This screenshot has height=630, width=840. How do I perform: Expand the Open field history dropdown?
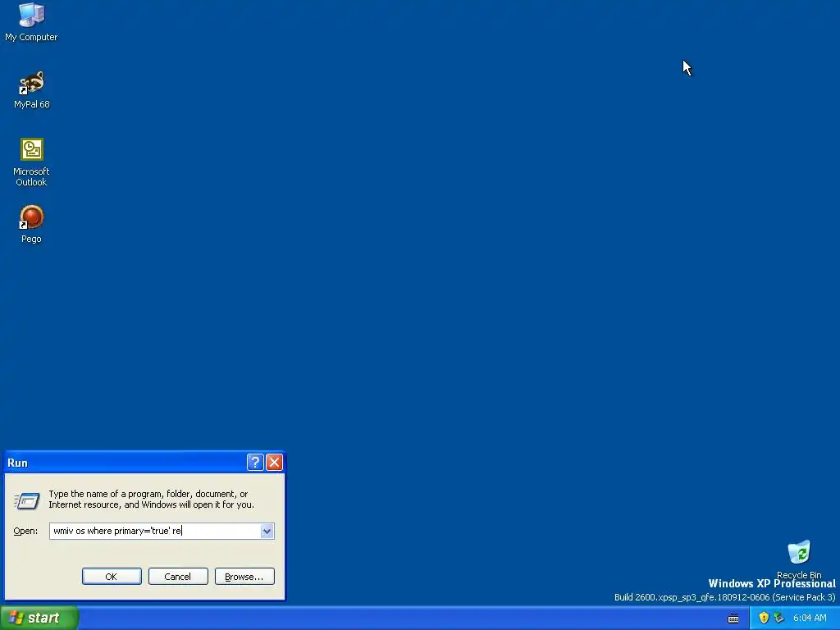[267, 531]
